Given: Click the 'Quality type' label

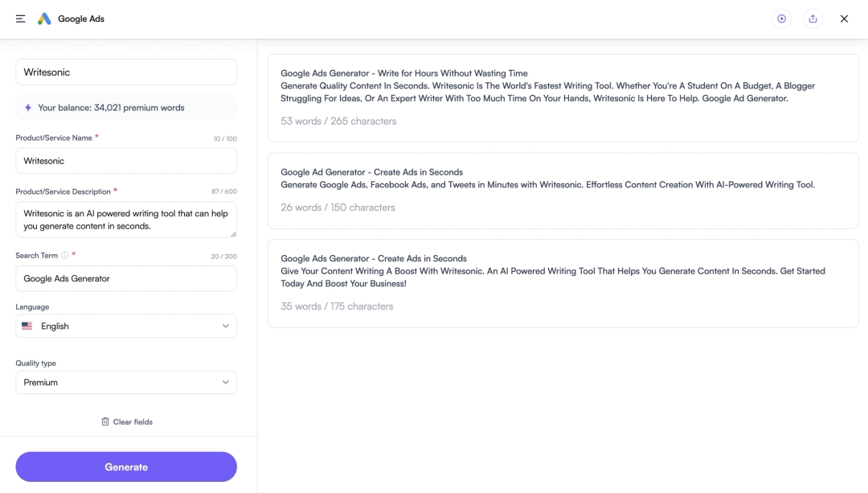Looking at the screenshot, I should click(x=35, y=364).
